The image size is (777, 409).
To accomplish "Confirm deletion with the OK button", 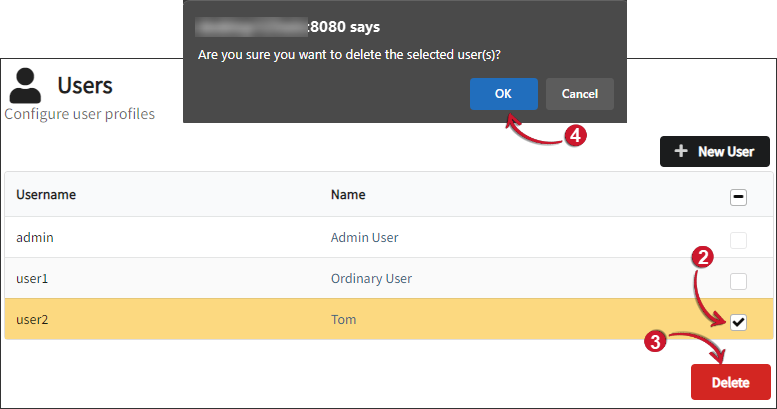I will [503, 94].
